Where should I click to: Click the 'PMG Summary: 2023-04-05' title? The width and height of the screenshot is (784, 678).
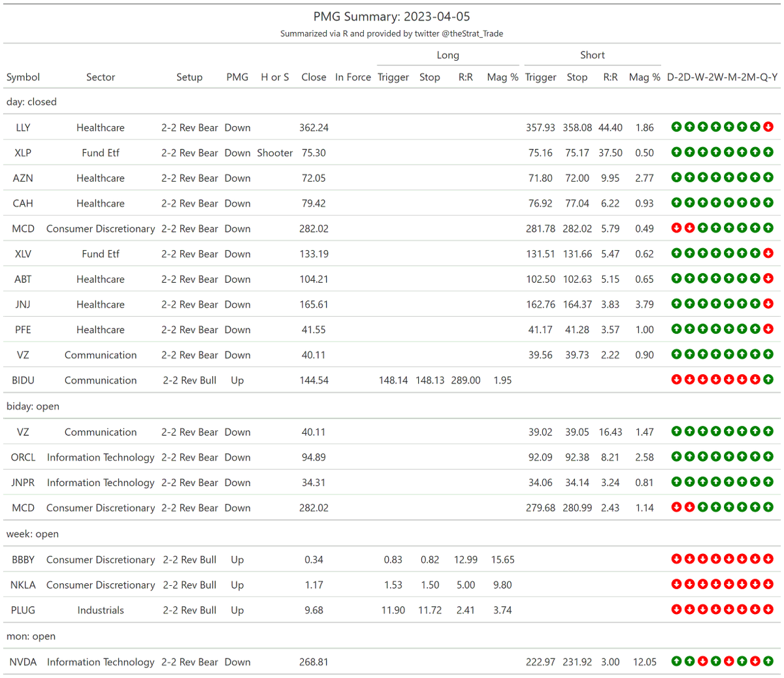391,17
